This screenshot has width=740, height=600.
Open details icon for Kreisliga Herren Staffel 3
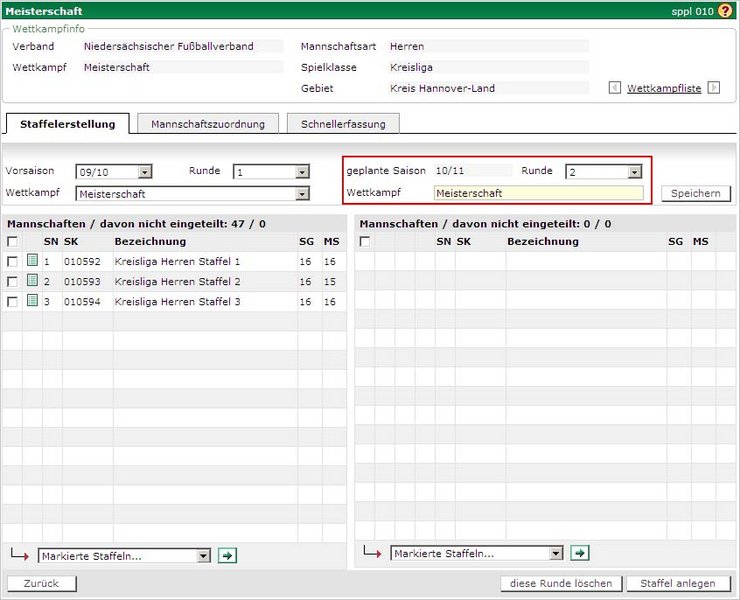pyautogui.click(x=32, y=301)
